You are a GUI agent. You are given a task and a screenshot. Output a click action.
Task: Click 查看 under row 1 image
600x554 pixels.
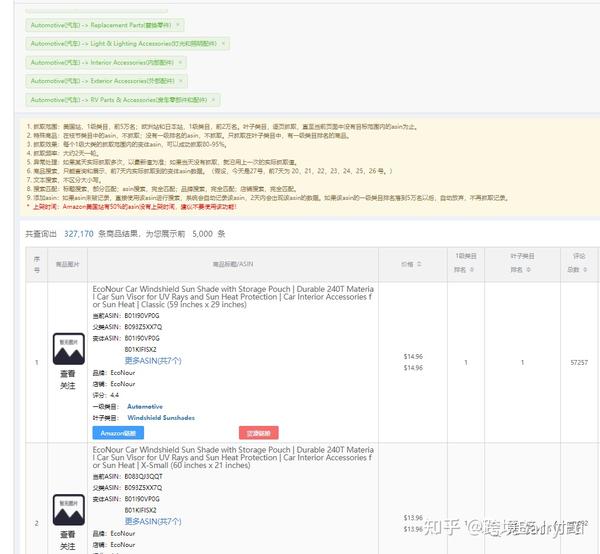click(68, 374)
